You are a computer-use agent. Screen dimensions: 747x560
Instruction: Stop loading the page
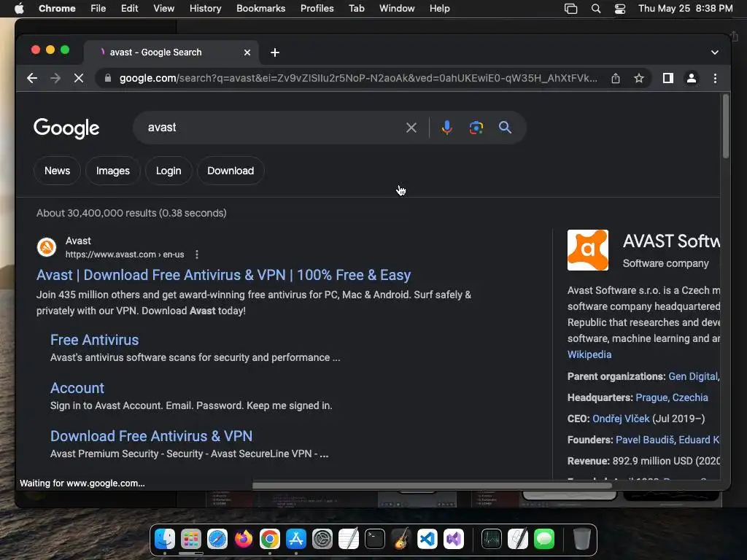[x=79, y=78]
